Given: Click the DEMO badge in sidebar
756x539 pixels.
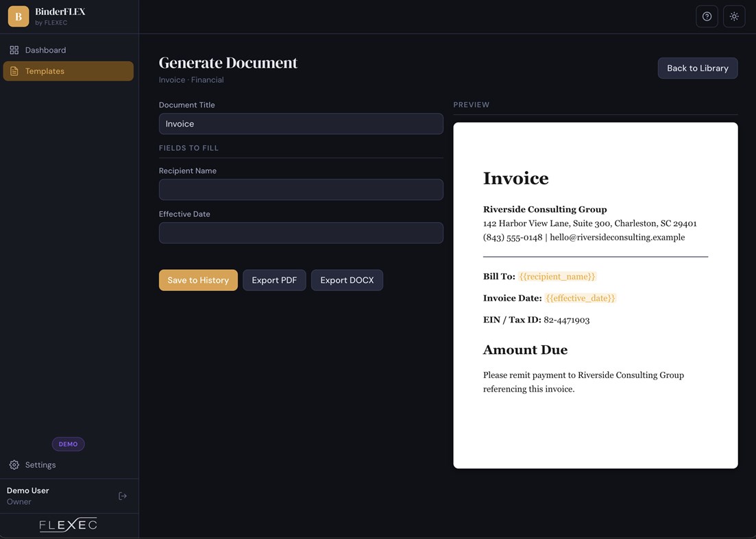Looking at the screenshot, I should click(69, 444).
